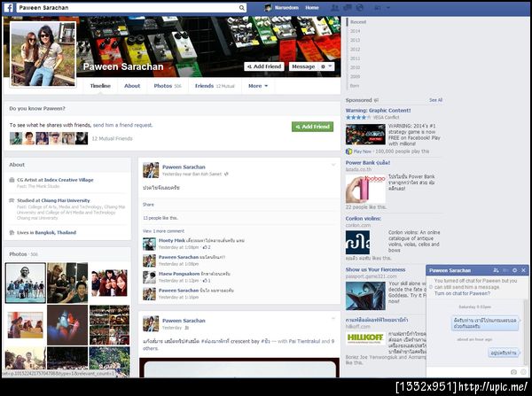This screenshot has width=532, height=396.
Task: Open Corilon violins ad title
Action: pos(363,219)
